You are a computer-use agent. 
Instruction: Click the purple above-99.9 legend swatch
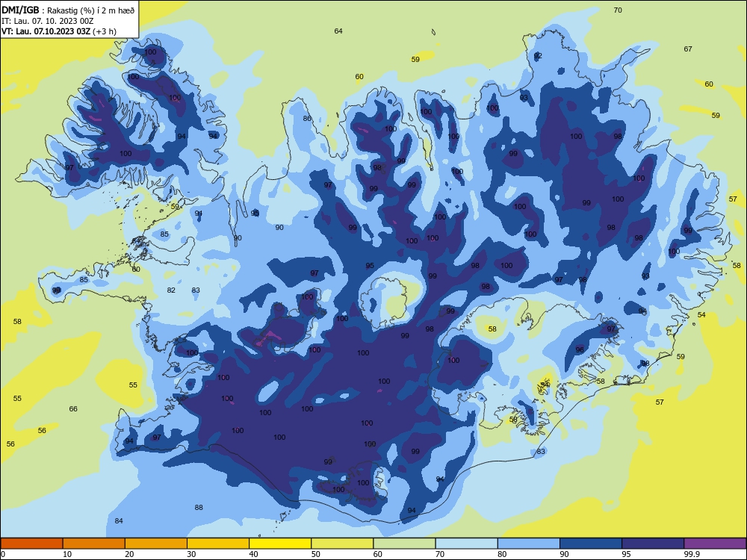click(715, 544)
